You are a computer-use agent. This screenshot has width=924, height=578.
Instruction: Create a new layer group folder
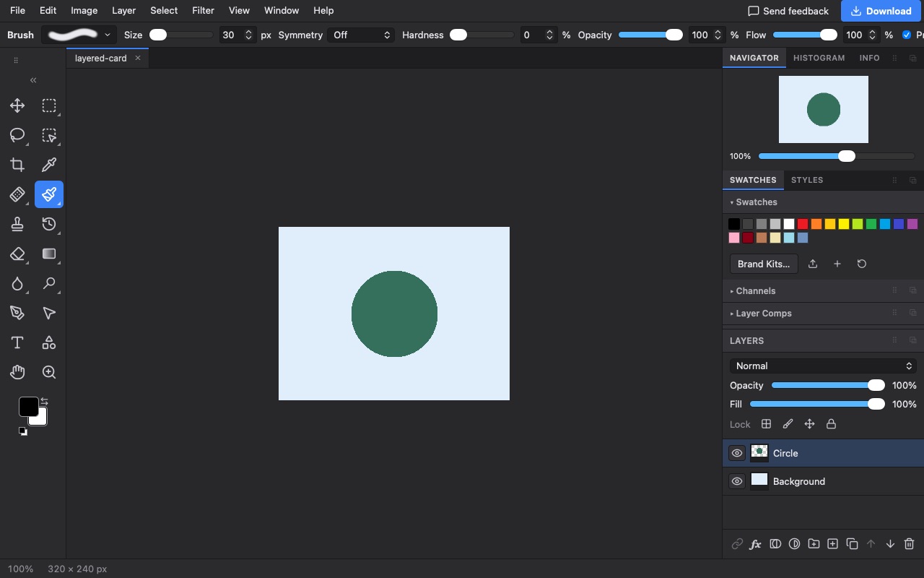(x=814, y=544)
